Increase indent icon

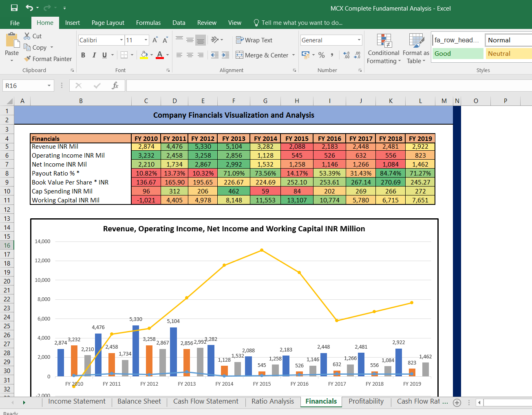coord(225,55)
